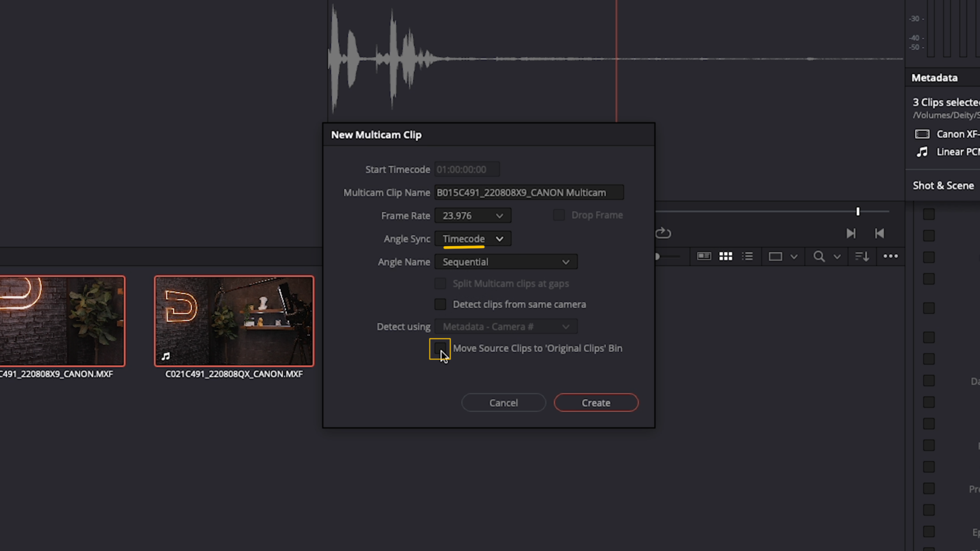Switch media pool to list view
The height and width of the screenshot is (551, 980).
pos(747,256)
